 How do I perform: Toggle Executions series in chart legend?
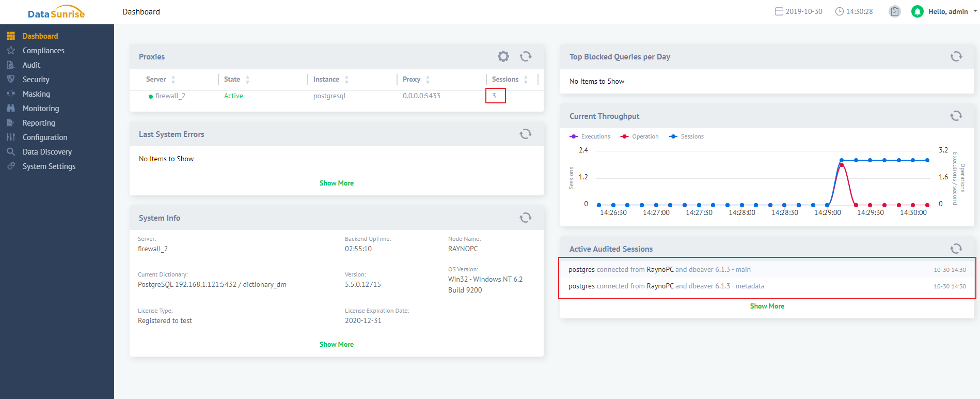tap(590, 136)
